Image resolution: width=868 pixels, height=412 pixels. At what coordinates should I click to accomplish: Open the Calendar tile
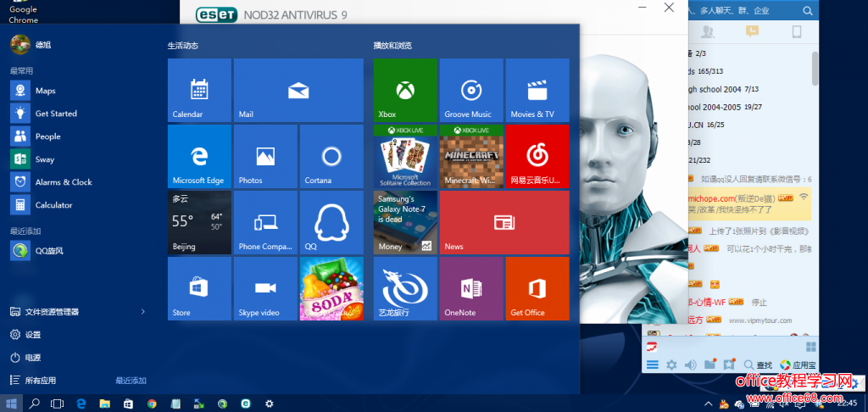[x=199, y=90]
